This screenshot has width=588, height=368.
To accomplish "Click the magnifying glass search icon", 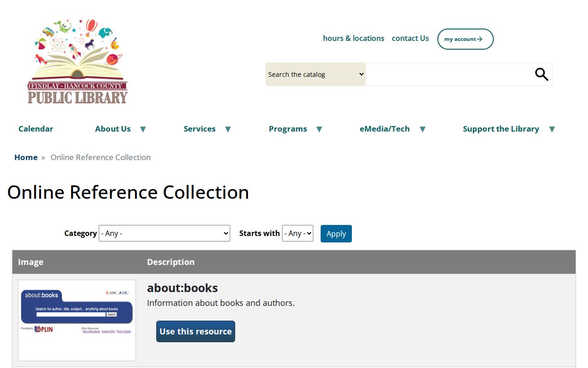I will point(542,74).
